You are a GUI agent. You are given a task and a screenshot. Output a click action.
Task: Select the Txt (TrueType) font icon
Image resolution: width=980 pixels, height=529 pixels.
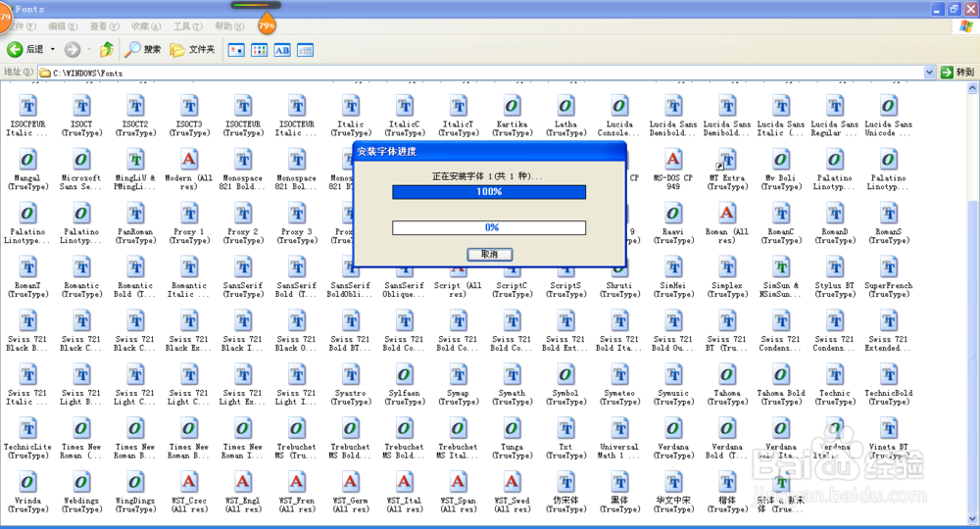565,428
